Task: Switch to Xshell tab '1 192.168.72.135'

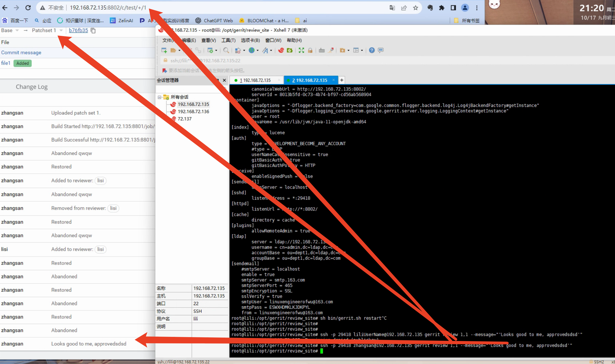Action: click(256, 80)
